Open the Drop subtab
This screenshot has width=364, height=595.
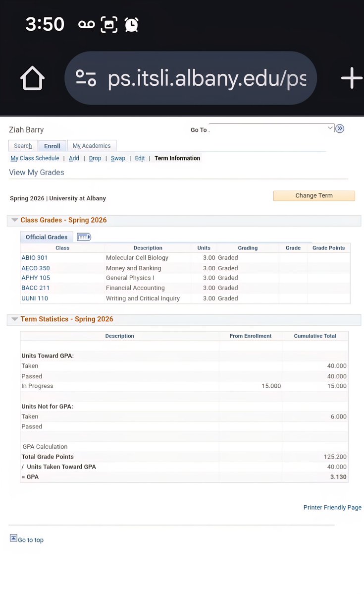coord(95,158)
